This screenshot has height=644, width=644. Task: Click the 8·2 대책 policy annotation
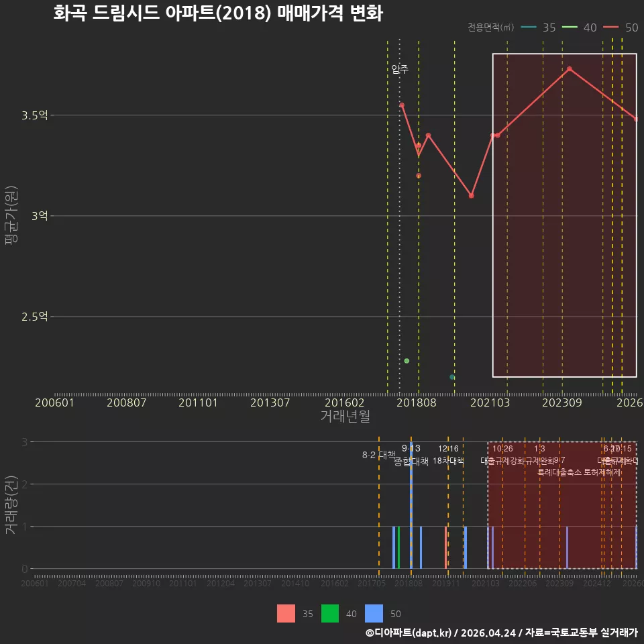tap(378, 455)
